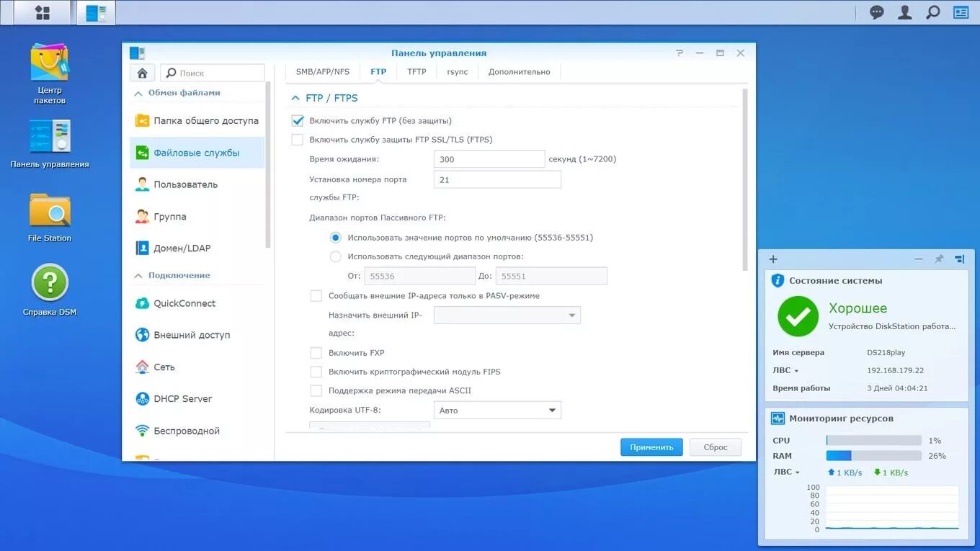Open Кодировка UTF-8 Авто dropdown

[x=497, y=410]
